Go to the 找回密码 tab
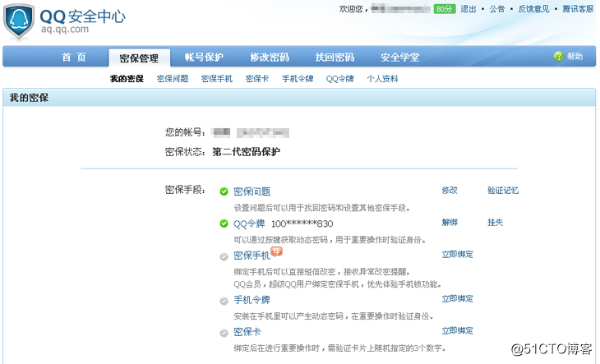This screenshot has width=600, height=364. click(x=335, y=58)
